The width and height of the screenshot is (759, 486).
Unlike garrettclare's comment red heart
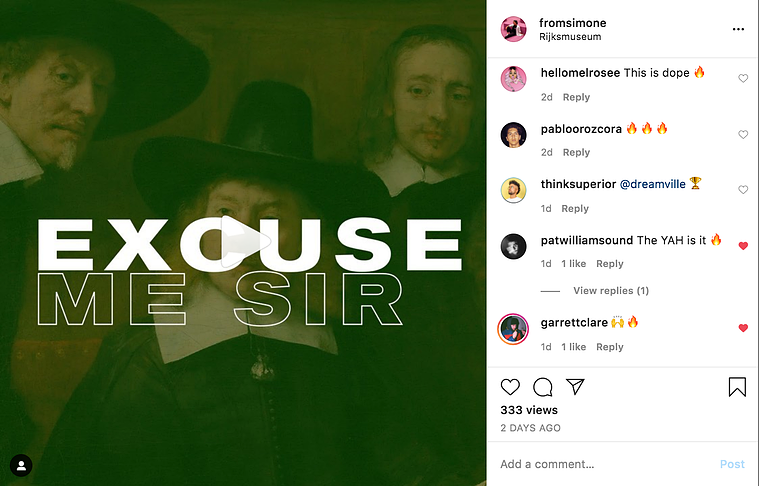(x=743, y=328)
